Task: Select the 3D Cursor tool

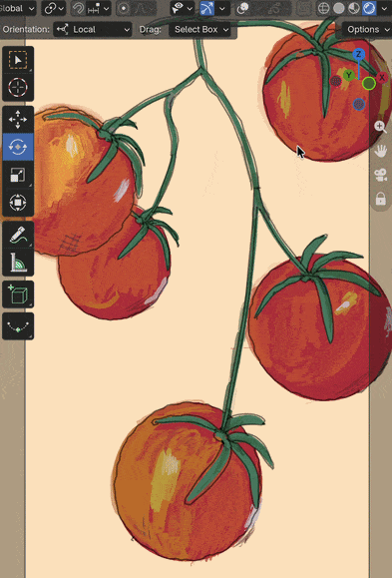Action: [18, 88]
